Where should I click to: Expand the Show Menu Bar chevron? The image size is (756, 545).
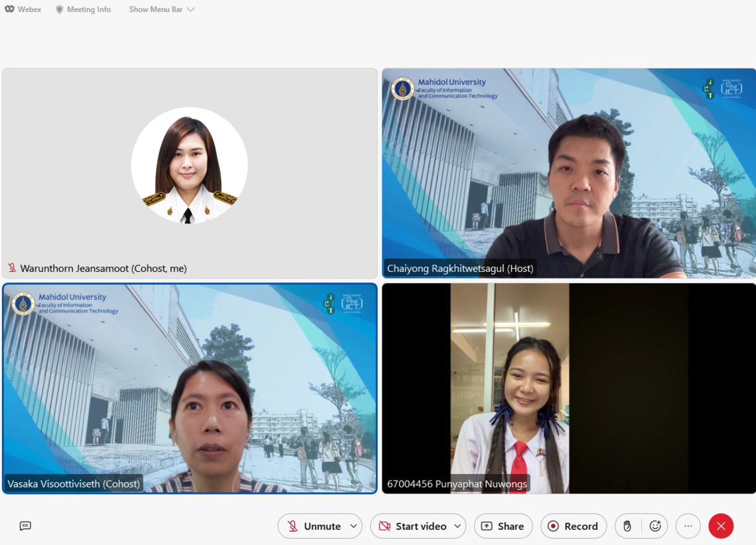191,9
